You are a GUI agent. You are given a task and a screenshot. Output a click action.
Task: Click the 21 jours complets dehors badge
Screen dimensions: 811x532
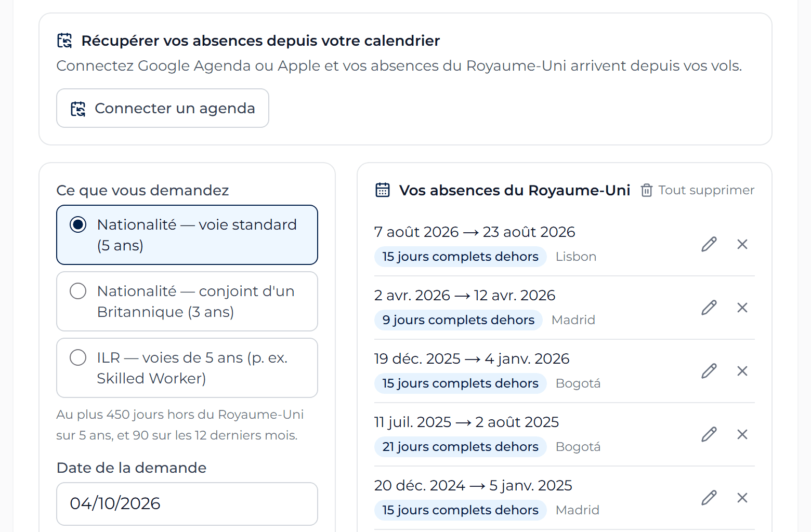coord(461,447)
